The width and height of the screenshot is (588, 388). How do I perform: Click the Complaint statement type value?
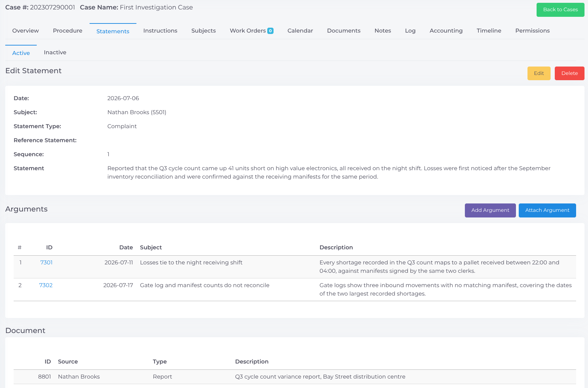(x=122, y=126)
